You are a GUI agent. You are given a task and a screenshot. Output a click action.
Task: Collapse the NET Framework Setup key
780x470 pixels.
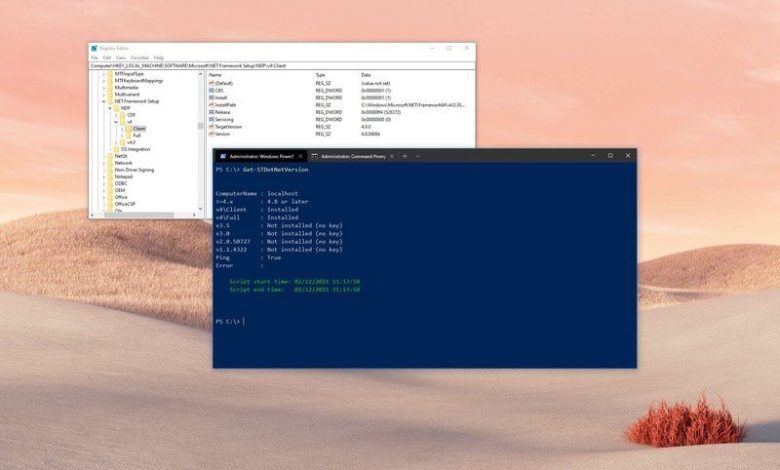104,101
